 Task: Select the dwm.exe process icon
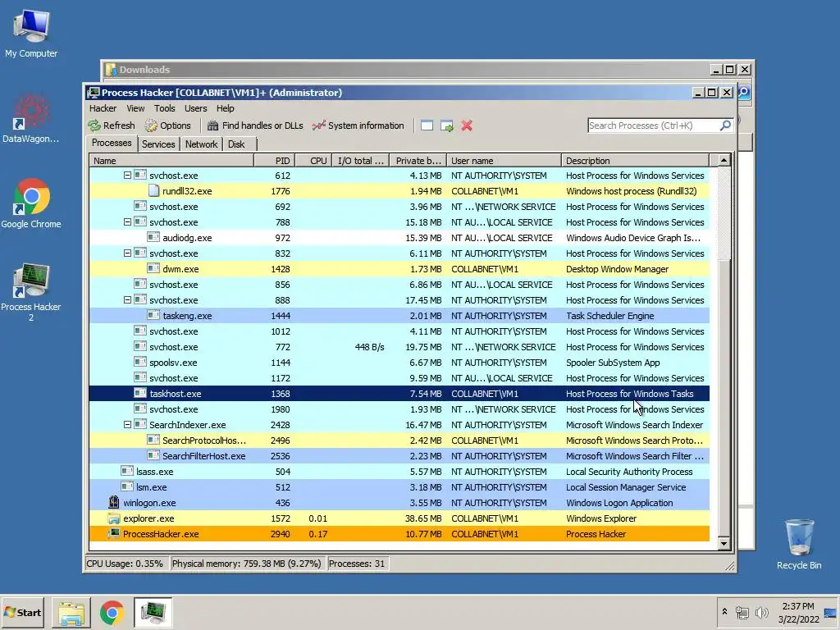pos(153,268)
